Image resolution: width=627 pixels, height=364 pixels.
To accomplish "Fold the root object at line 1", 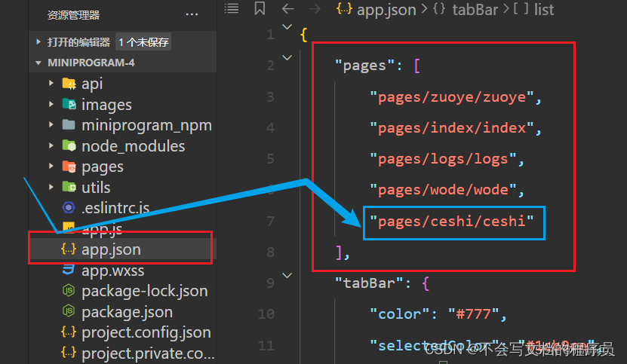I will tap(287, 27).
